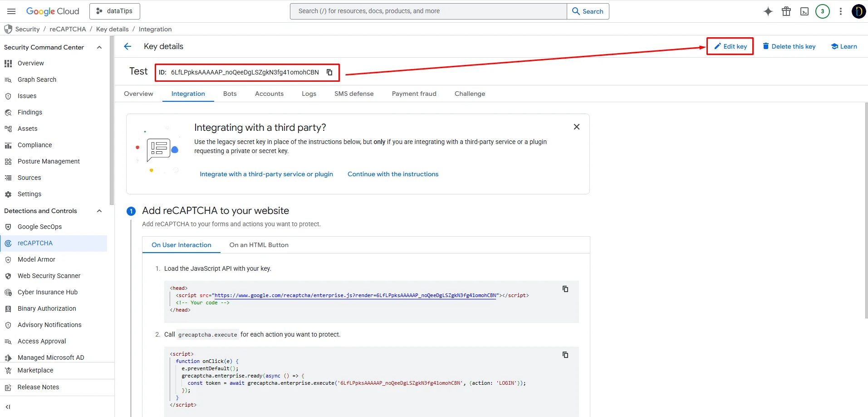868x417 pixels.
Task: Collapse the Security Command Center section
Action: [99, 47]
